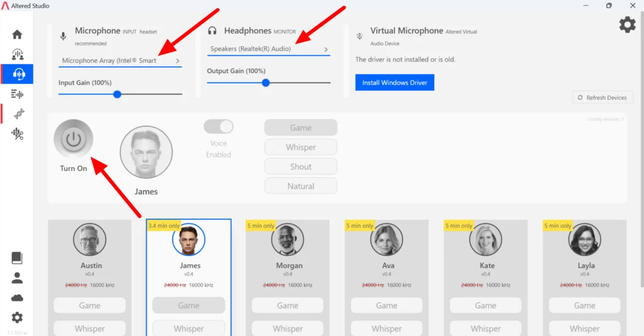The image size is (644, 336).
Task: Click Whisper button on Ava card
Action: coord(386,328)
